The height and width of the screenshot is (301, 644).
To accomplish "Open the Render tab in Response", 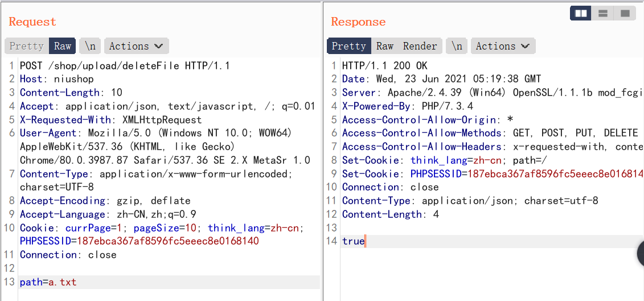I will pos(420,46).
